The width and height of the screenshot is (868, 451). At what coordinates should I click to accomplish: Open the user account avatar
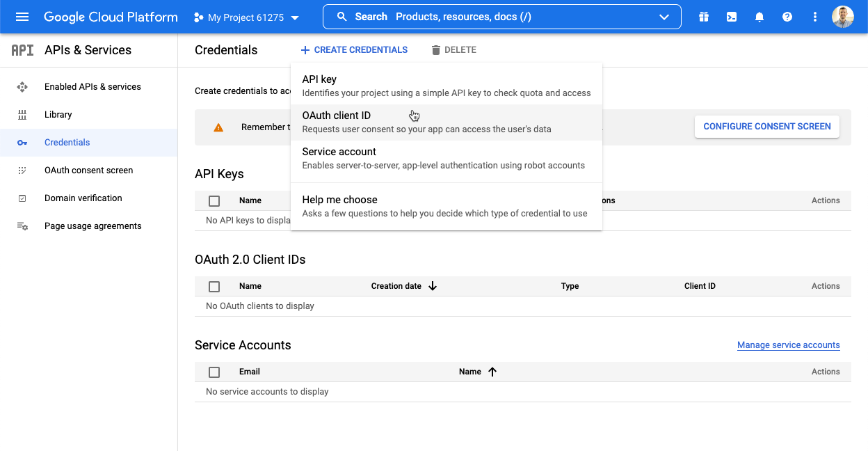843,17
